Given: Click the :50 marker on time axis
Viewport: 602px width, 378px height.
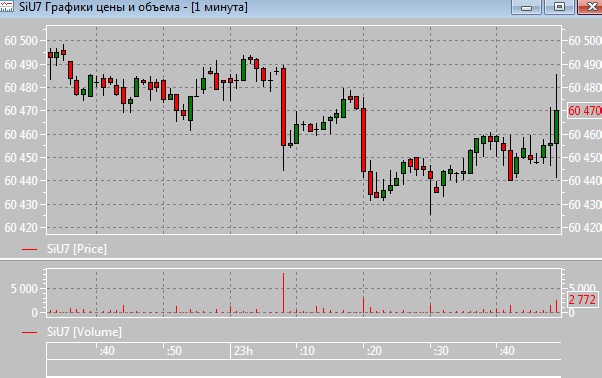Looking at the screenshot, I should pos(174,351).
